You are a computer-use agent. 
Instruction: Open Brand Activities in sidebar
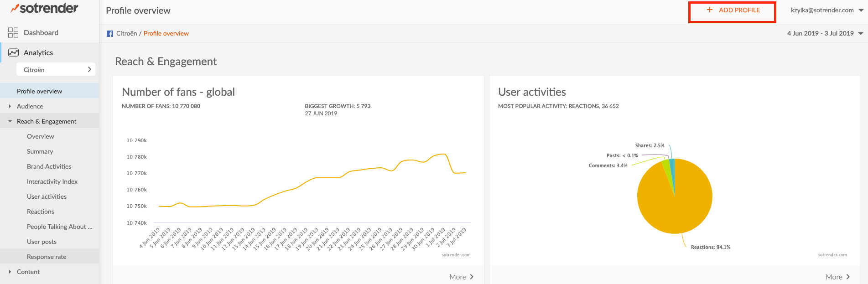[x=49, y=166]
